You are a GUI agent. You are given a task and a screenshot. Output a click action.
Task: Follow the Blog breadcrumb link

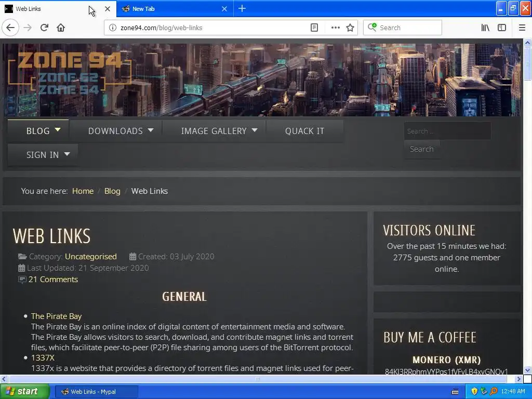(x=112, y=191)
